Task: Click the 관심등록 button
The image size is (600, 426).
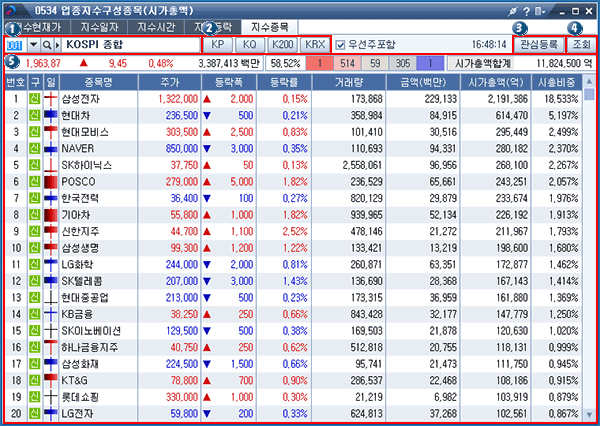Action: point(539,44)
